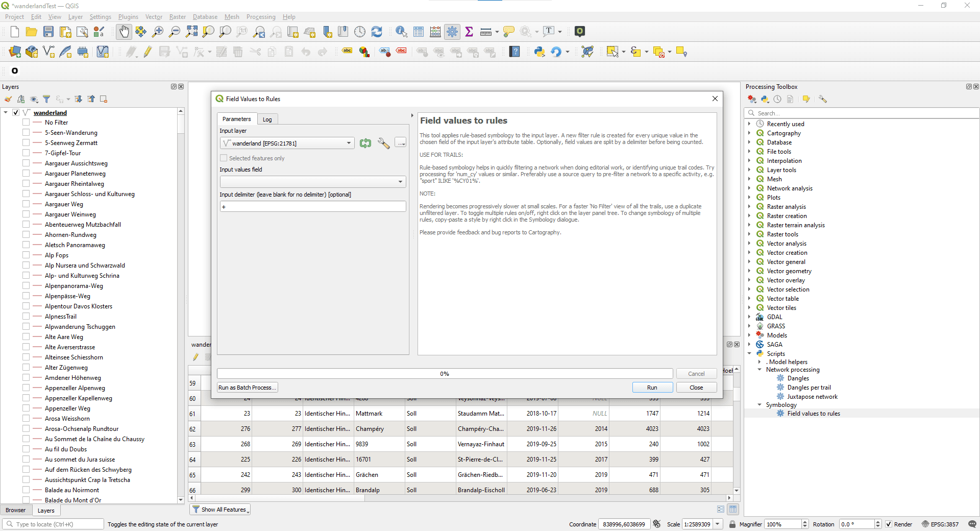Click the Refresh map canvas icon
The width and height of the screenshot is (980, 531).
pos(377,32)
